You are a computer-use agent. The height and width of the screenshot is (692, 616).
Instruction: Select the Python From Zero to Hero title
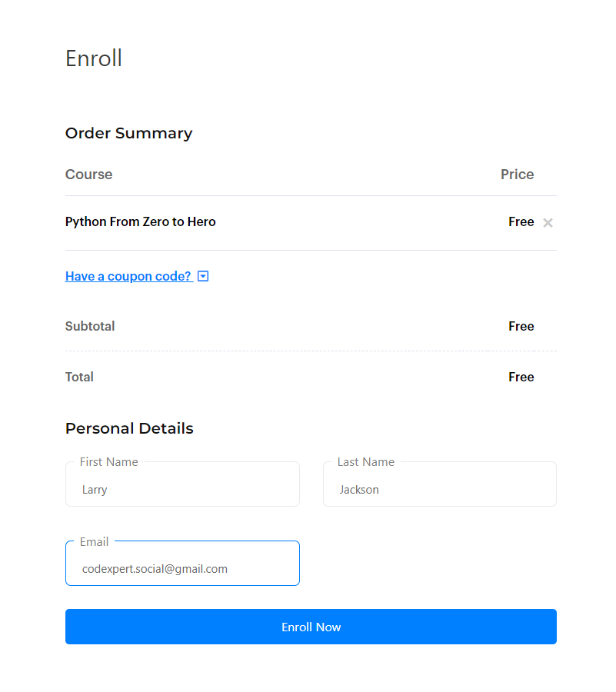pyautogui.click(x=140, y=221)
